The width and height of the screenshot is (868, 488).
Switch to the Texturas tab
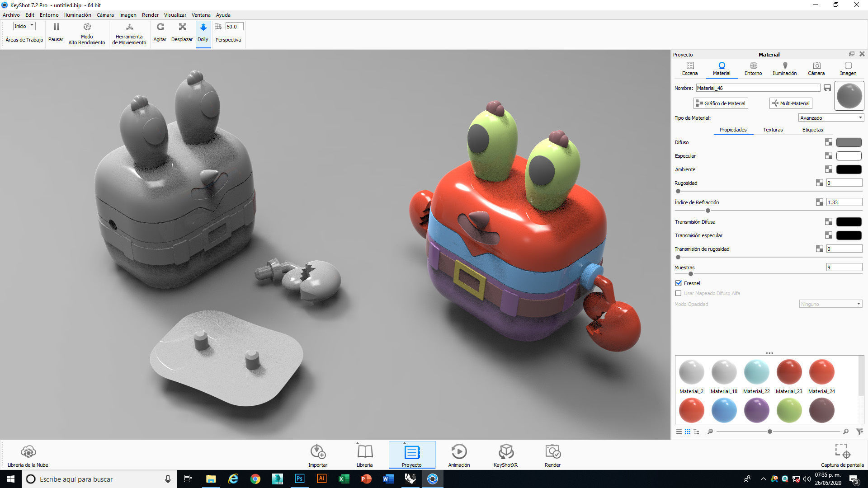coord(773,130)
